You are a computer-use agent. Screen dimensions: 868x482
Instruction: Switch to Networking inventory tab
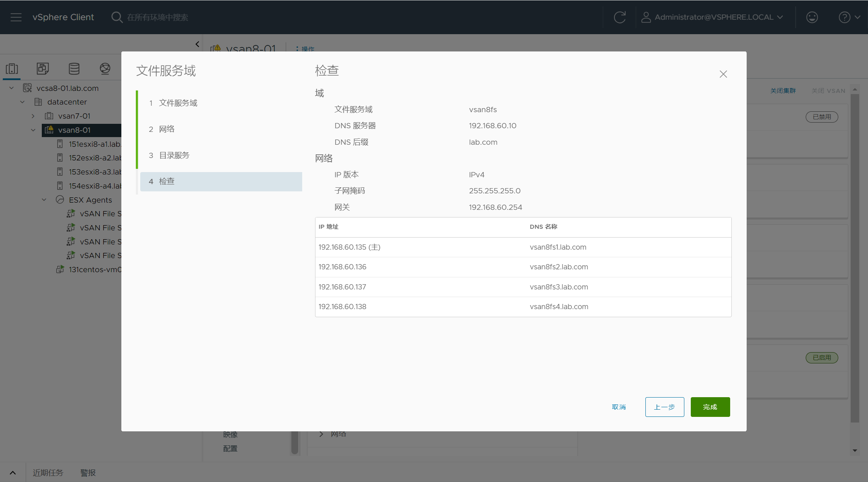105,69
